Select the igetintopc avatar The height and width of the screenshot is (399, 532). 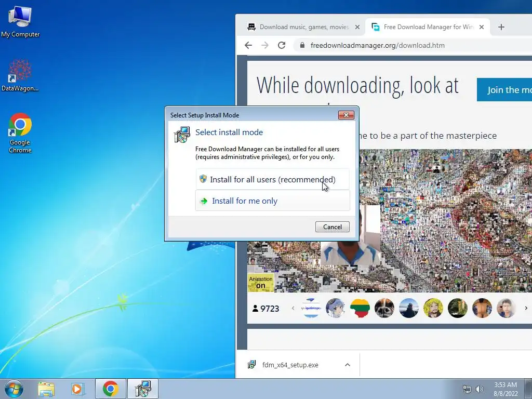click(311, 308)
